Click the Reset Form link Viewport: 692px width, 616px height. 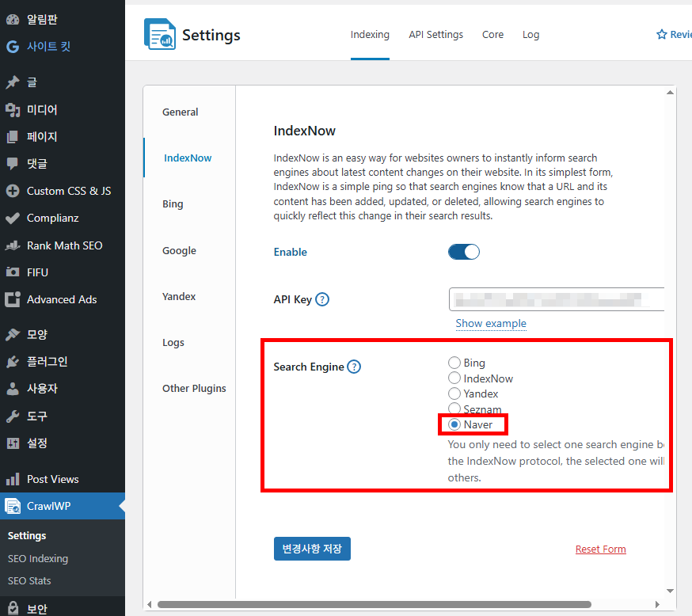pyautogui.click(x=601, y=549)
